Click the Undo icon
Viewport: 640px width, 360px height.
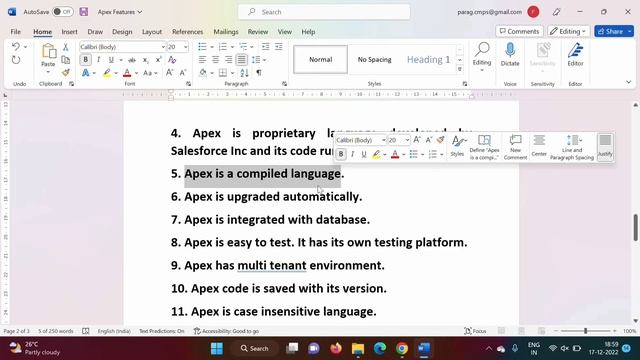(16, 47)
